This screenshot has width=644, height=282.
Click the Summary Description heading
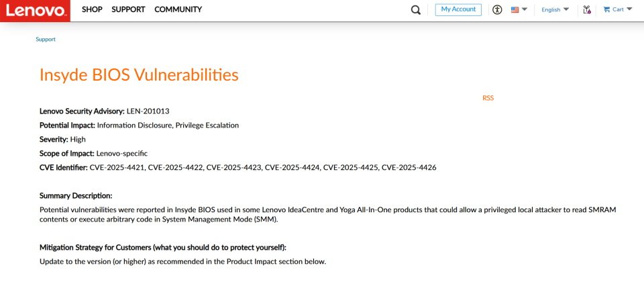[76, 195]
